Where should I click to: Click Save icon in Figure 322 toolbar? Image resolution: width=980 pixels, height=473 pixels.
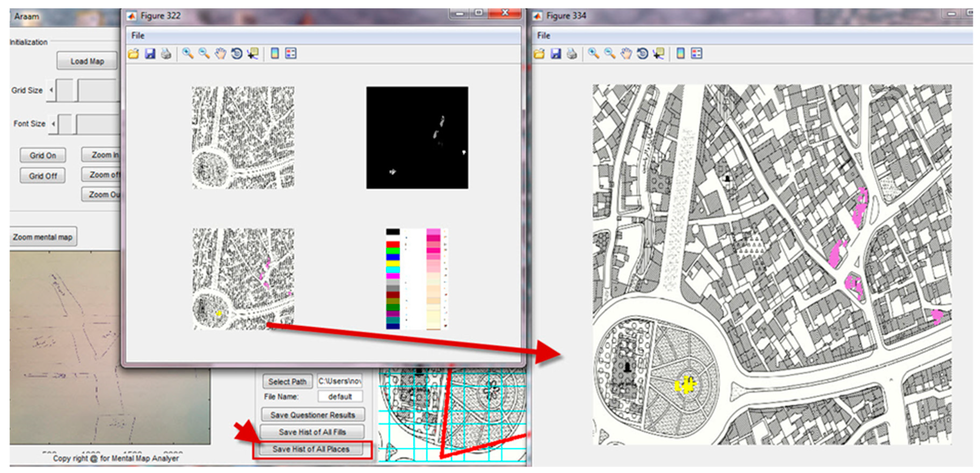pos(150,54)
